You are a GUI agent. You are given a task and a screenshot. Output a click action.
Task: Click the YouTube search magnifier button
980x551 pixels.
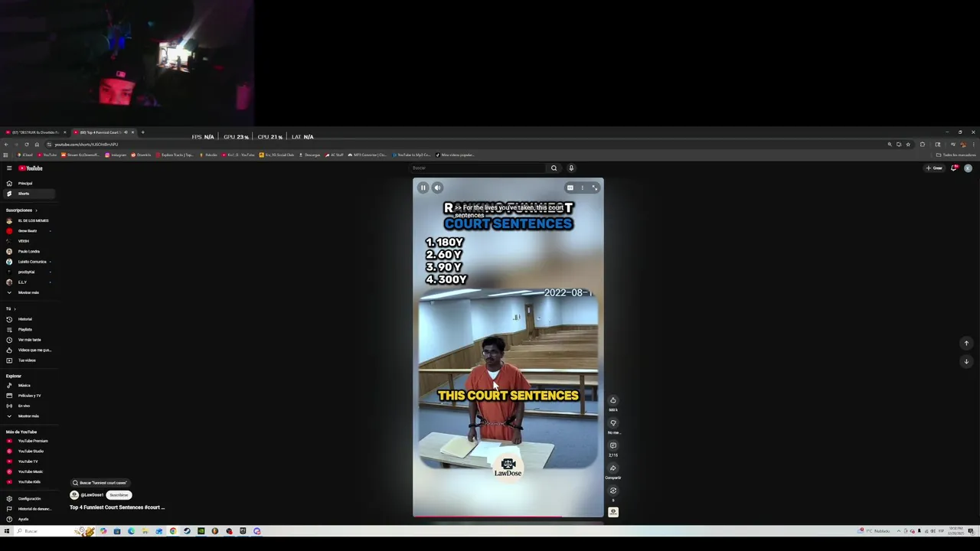(x=554, y=168)
